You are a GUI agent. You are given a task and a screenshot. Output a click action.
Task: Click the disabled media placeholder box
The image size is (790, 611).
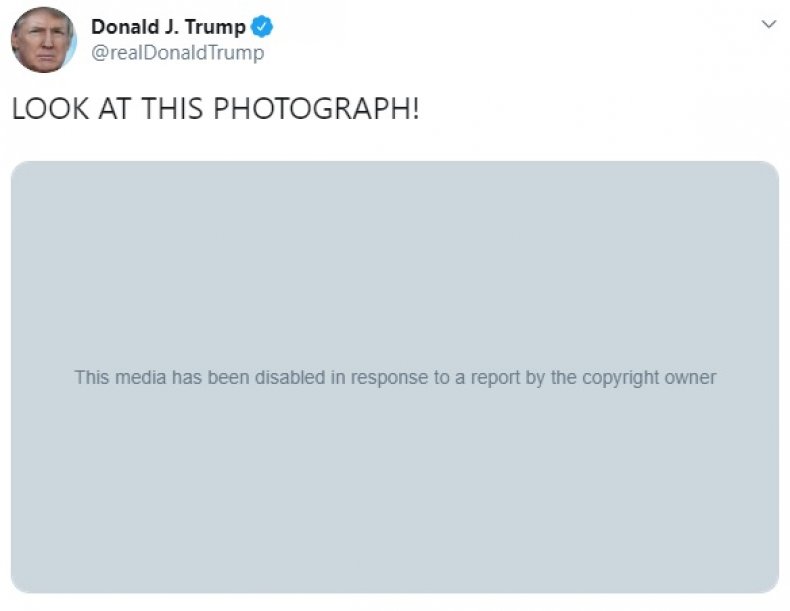(x=395, y=377)
